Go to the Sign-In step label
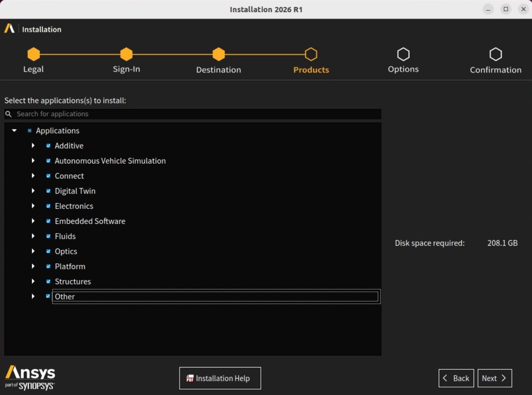 coord(126,70)
